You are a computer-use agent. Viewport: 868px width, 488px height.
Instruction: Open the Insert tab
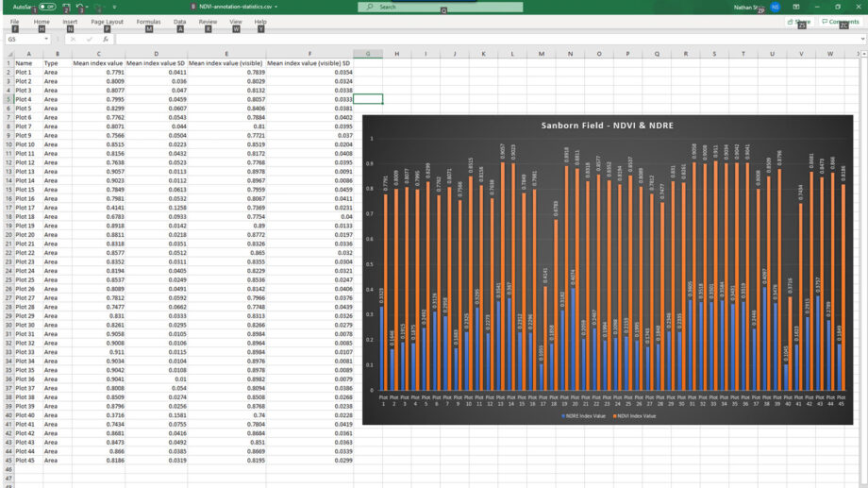tap(70, 22)
